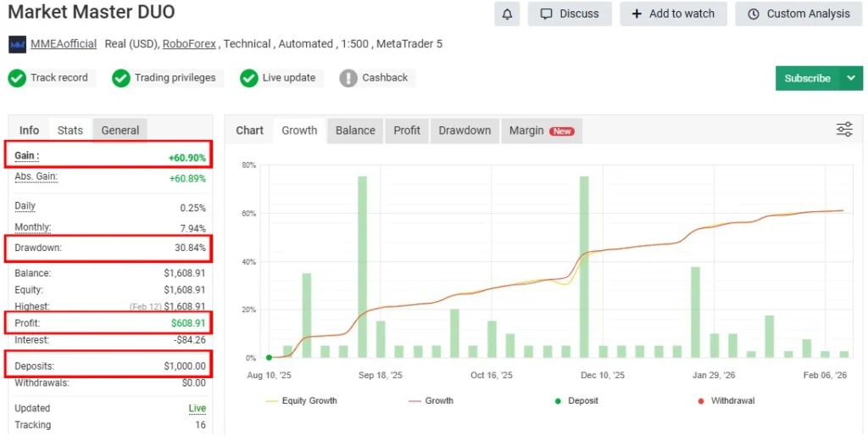The height and width of the screenshot is (441, 868).
Task: Click the MMEAofficial avatar logo
Action: click(18, 44)
